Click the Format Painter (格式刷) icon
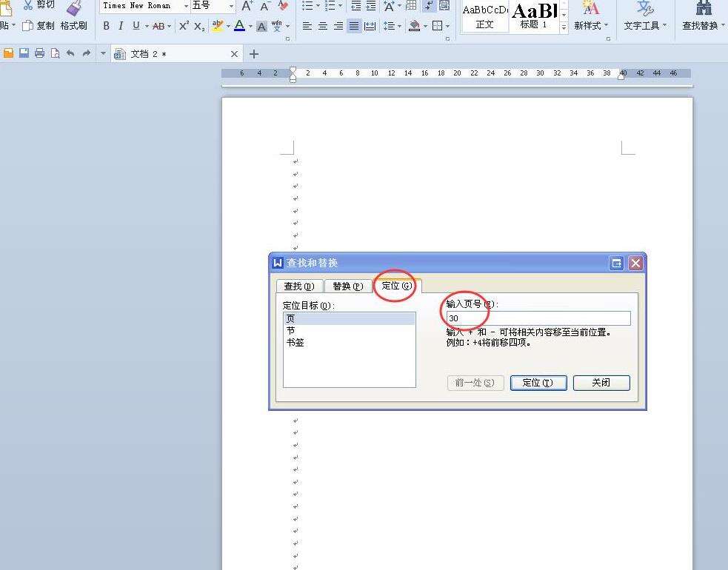This screenshot has height=570, width=728. [74, 8]
